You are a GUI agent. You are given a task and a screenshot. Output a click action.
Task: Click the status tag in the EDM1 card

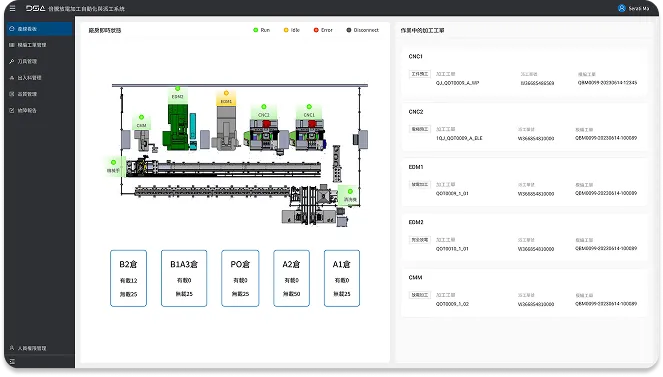(x=419, y=184)
